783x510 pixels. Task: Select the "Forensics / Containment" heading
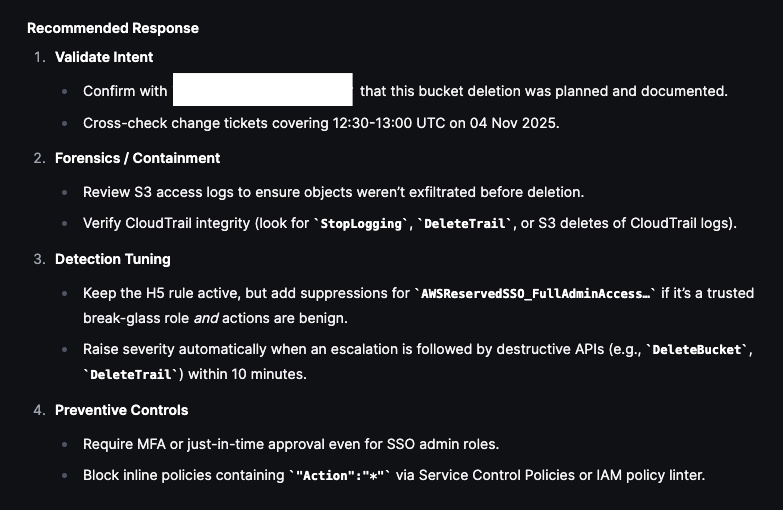(x=137, y=158)
